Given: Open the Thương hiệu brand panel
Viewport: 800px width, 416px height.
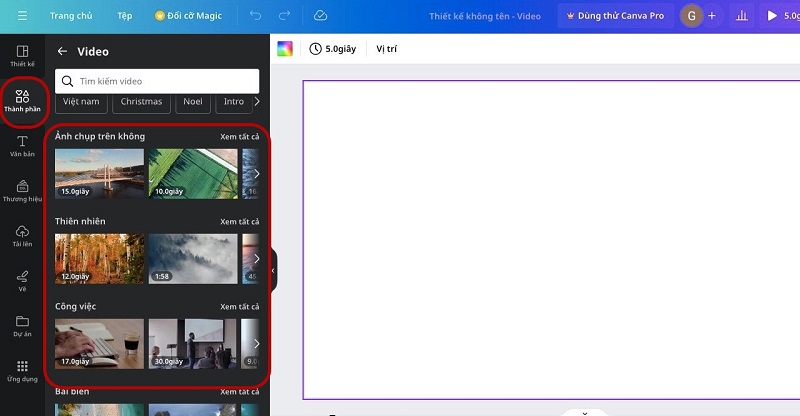Looking at the screenshot, I should coord(22,191).
